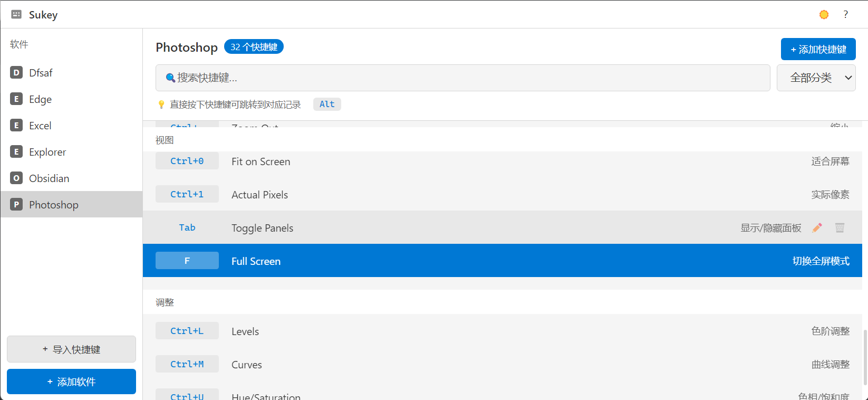This screenshot has width=868, height=400.
Task: Open Obsidian shortcuts list
Action: pyautogui.click(x=71, y=178)
